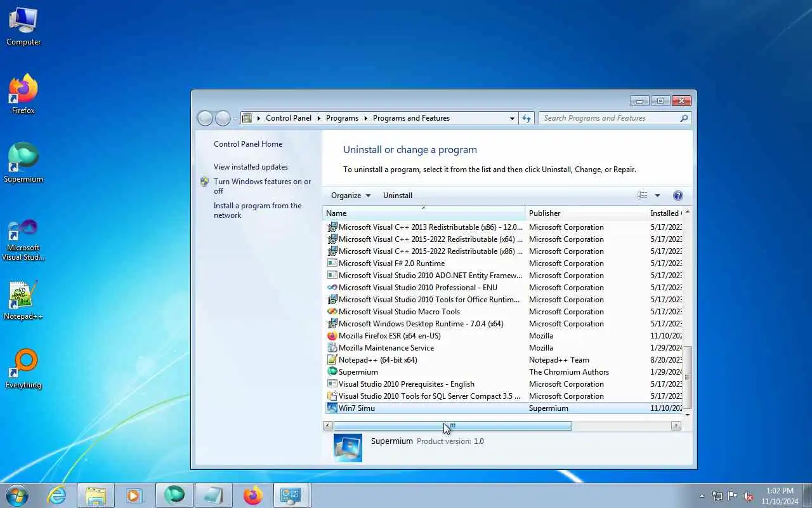Open Supermium from the taskbar
This screenshot has width=812, height=508.
click(174, 495)
